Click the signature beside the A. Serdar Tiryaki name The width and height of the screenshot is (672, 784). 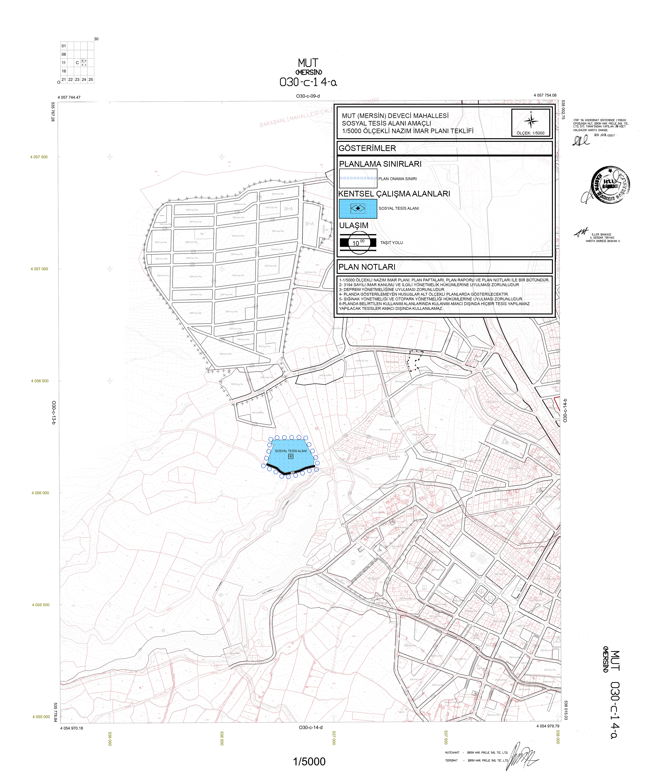(582, 232)
